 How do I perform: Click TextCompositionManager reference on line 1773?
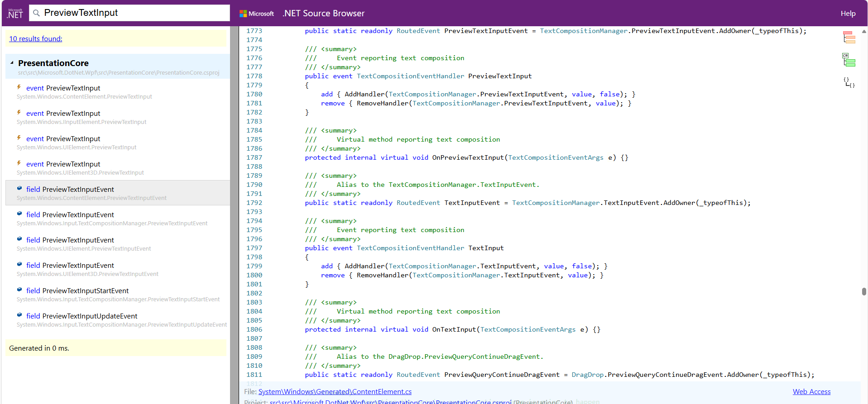[x=584, y=31]
